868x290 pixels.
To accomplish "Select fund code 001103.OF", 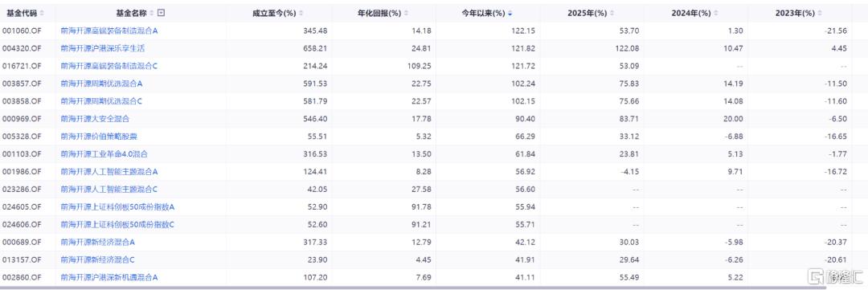I will click(23, 154).
